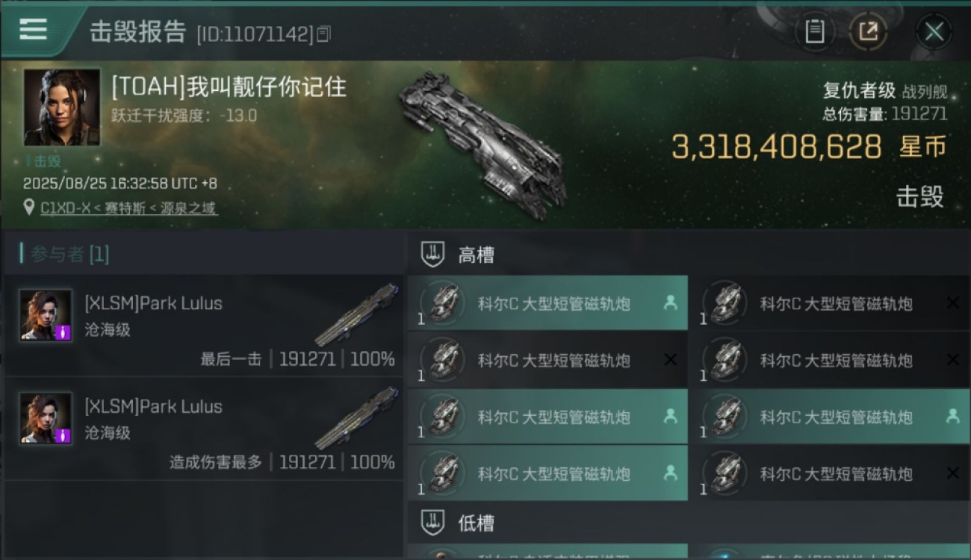Screen dimensions: 971x560
Task: Select the bottom-right railgun entry with X
Action: (x=835, y=473)
